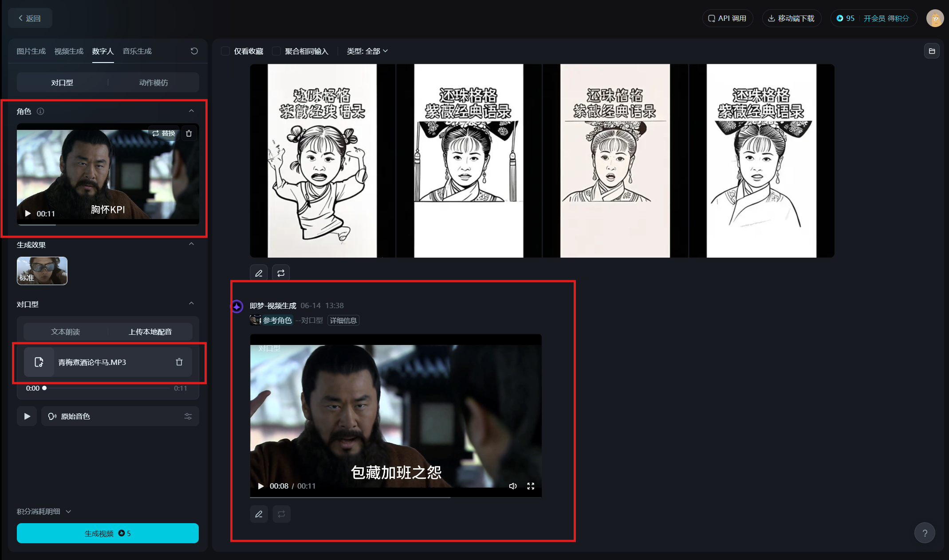Click the help question mark button

point(925,533)
